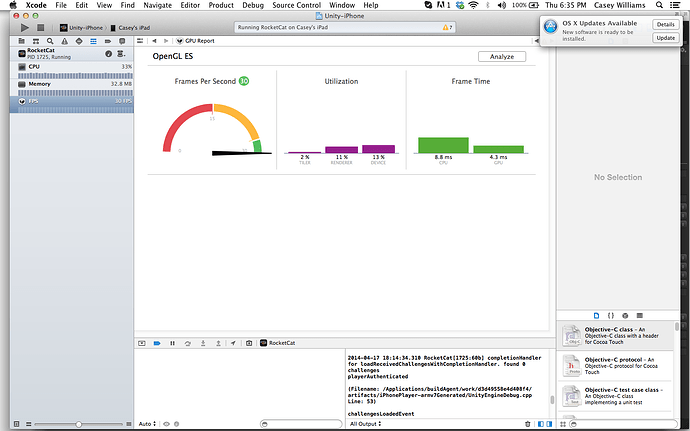
Task: Click the Step over button
Action: coord(188,343)
